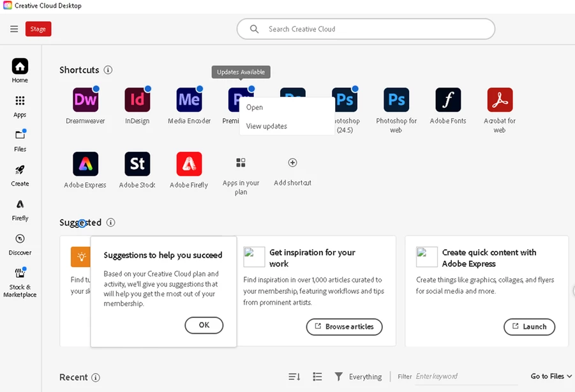Click the Filter keyword input field
This screenshot has height=392, width=575.
click(x=467, y=377)
